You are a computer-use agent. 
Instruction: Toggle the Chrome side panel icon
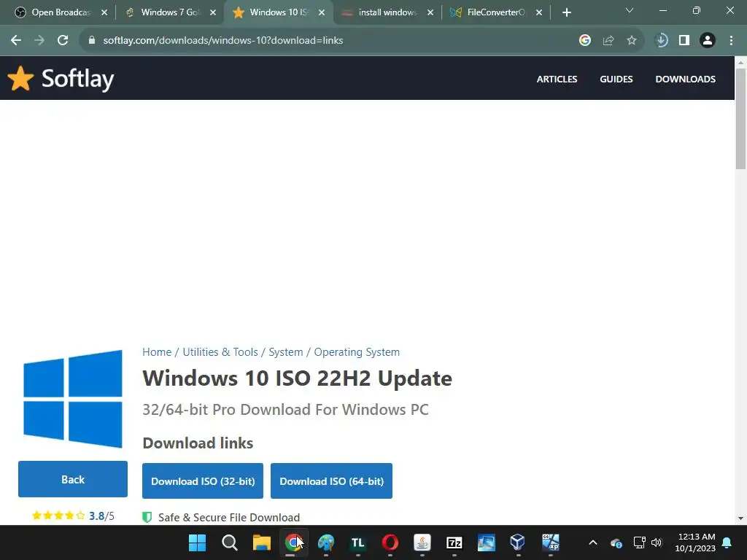pyautogui.click(x=684, y=41)
